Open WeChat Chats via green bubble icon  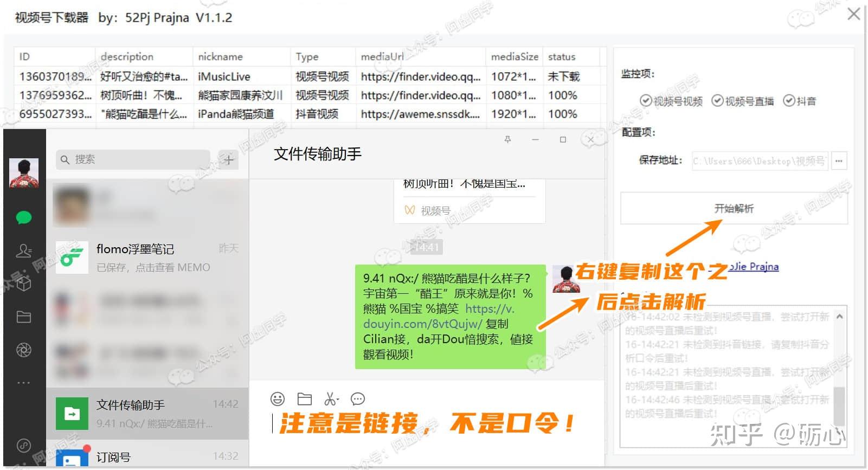pos(24,218)
